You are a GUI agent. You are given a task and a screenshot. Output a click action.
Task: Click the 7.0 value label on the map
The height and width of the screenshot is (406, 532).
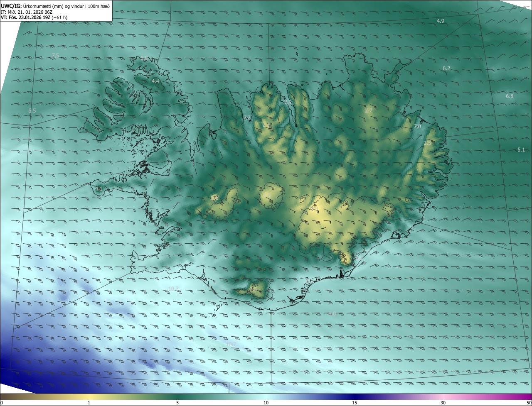coord(417,127)
